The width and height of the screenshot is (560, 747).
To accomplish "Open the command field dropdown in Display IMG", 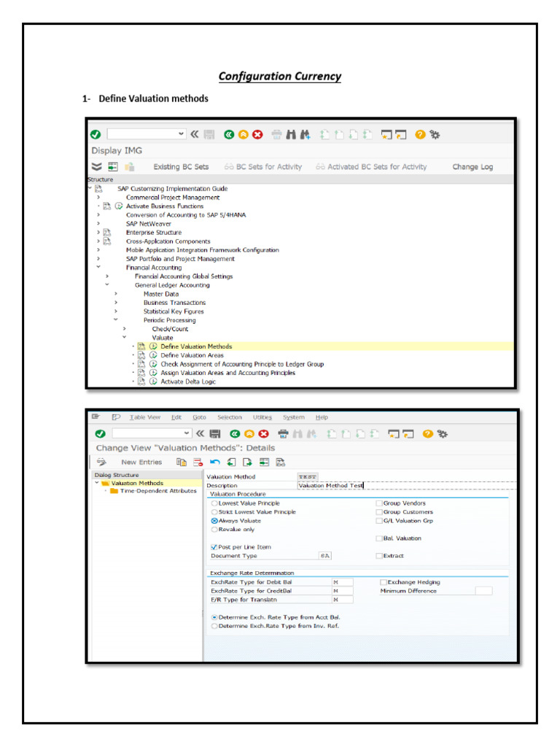I will (181, 134).
